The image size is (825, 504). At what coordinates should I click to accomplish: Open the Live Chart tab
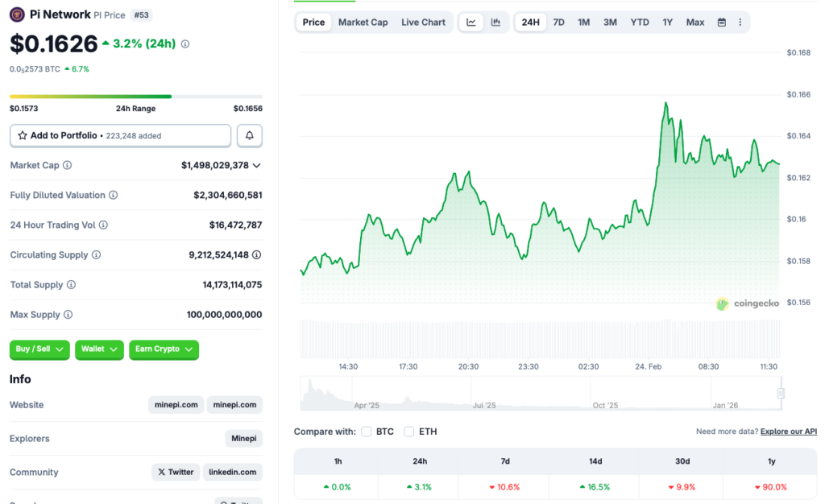423,22
